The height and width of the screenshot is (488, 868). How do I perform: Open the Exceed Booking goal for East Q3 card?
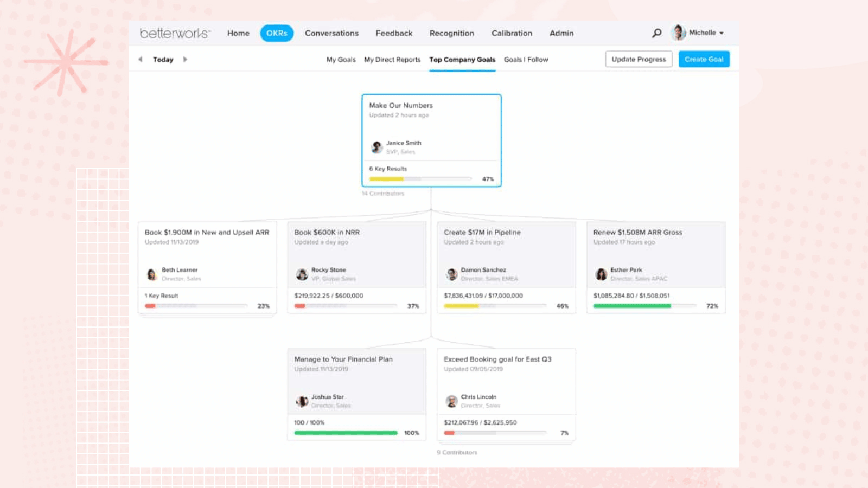click(x=497, y=359)
